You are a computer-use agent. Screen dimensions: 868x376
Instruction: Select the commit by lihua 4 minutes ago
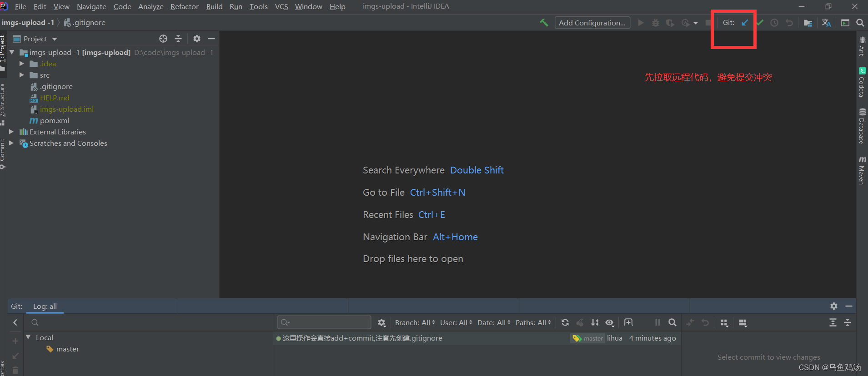pyautogui.click(x=477, y=338)
